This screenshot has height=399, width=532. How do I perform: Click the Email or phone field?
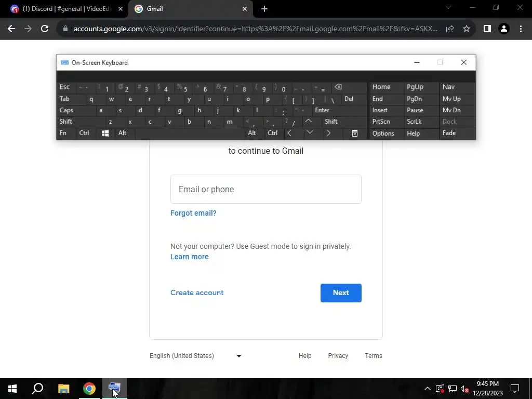[265, 189]
